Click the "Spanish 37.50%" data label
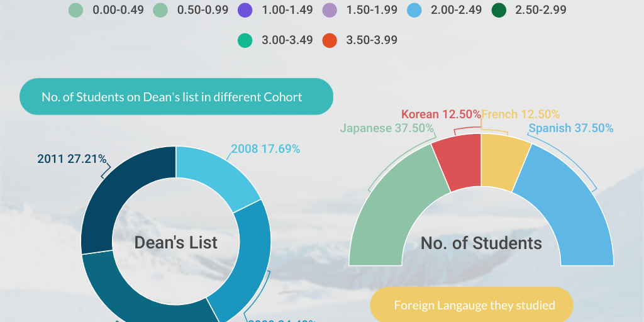The width and height of the screenshot is (644, 322). click(570, 128)
